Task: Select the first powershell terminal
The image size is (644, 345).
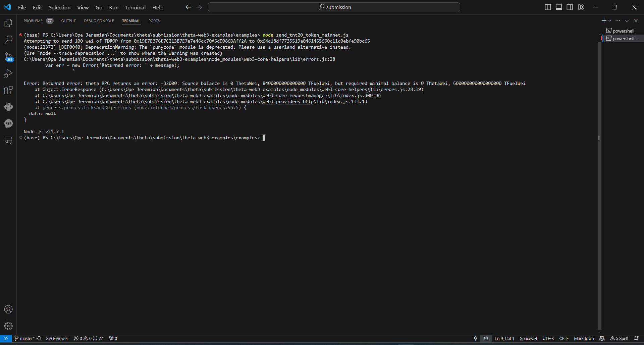Action: point(623,31)
